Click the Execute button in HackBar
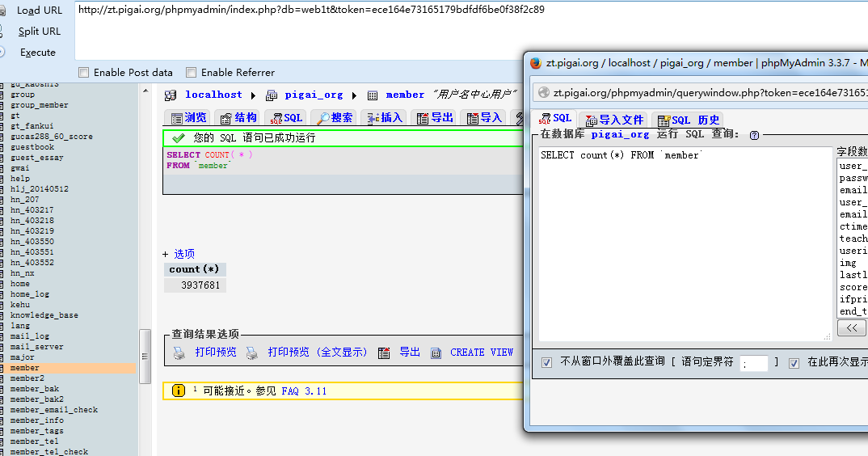The width and height of the screenshot is (868, 456). pyautogui.click(x=38, y=52)
